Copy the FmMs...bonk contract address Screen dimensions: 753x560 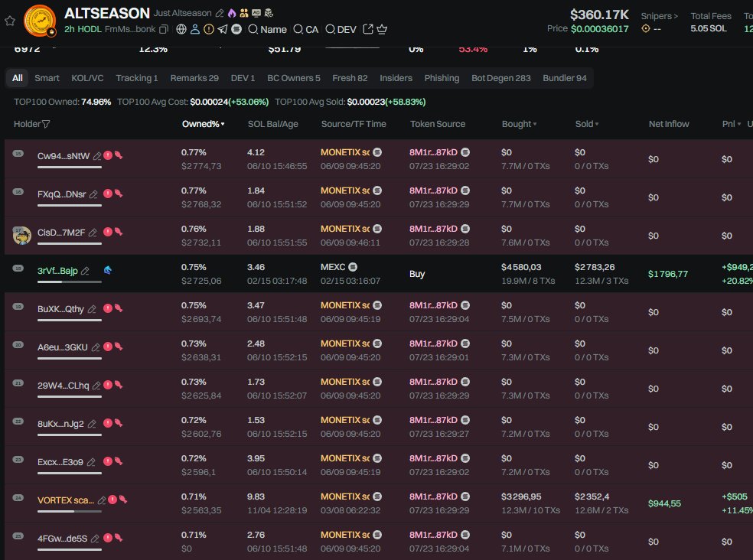coord(164,29)
